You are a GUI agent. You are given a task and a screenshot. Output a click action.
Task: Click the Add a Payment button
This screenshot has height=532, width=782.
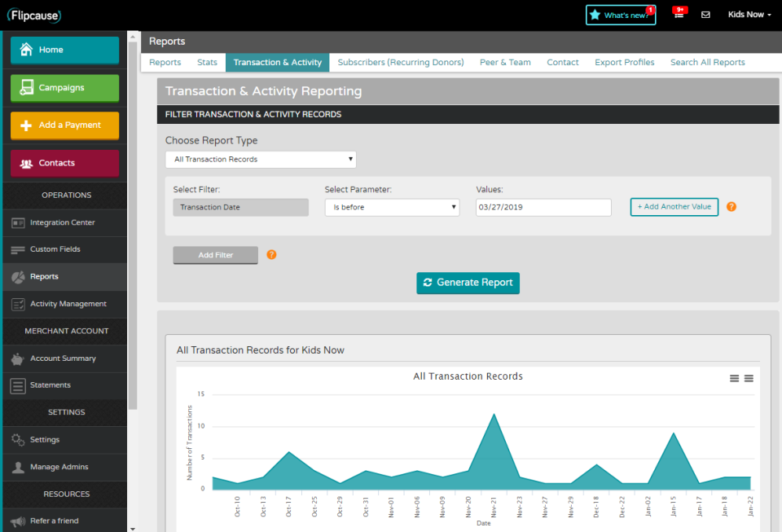point(64,125)
